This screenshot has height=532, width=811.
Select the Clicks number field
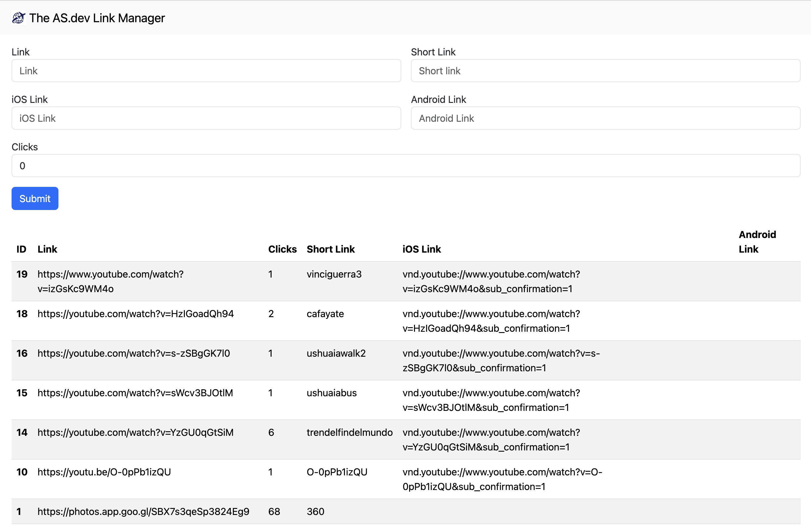(x=405, y=166)
